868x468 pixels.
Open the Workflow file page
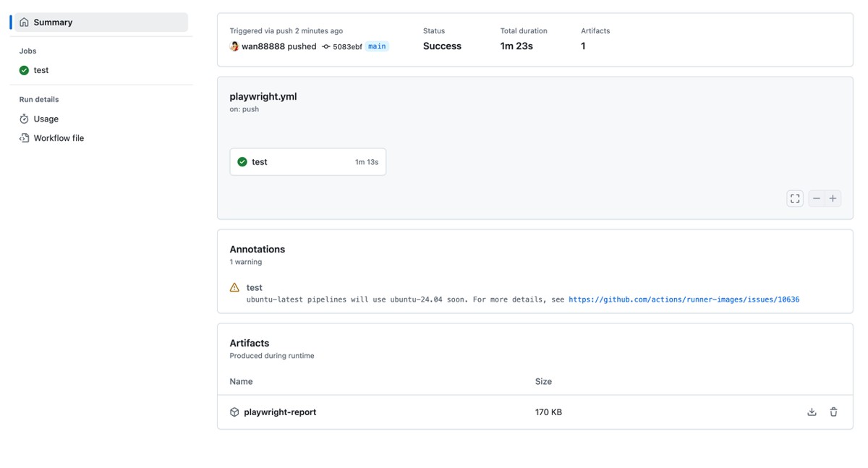coord(59,138)
